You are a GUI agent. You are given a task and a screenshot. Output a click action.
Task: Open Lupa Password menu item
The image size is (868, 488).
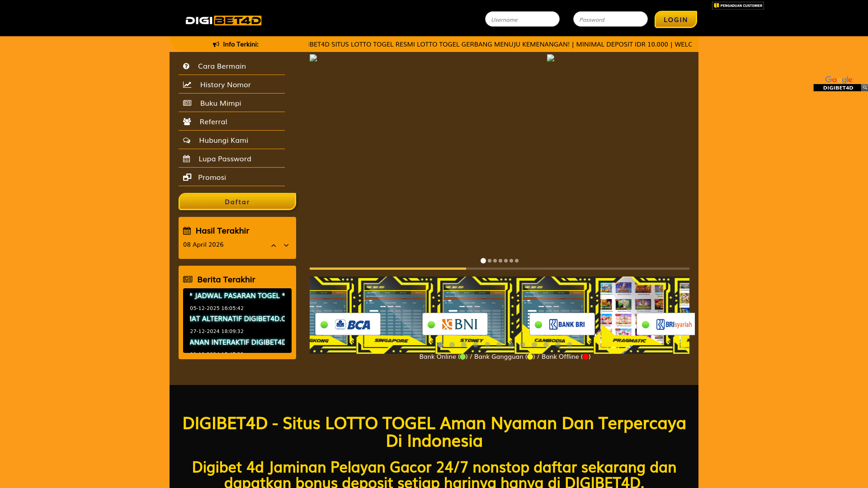[x=231, y=159]
